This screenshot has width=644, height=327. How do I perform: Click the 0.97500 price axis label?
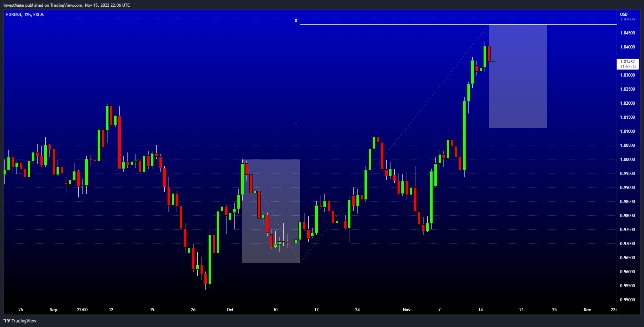(627, 230)
